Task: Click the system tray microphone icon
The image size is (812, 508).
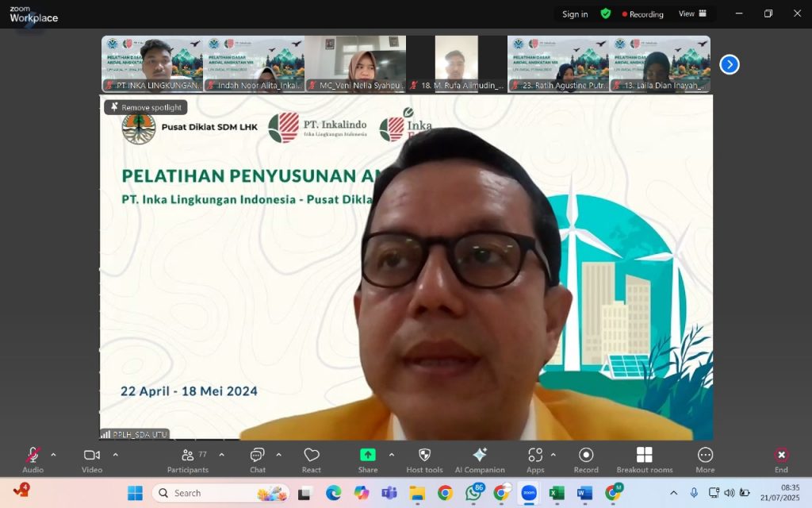Action: coord(694,492)
